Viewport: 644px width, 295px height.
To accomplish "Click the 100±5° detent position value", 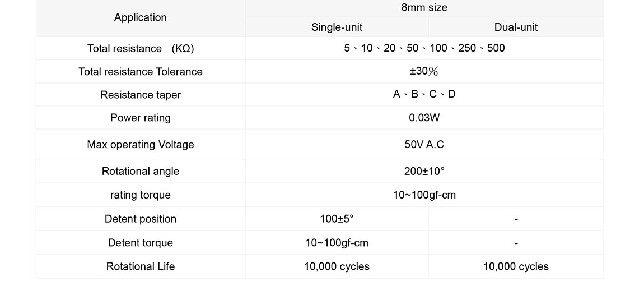I will click(x=337, y=219).
